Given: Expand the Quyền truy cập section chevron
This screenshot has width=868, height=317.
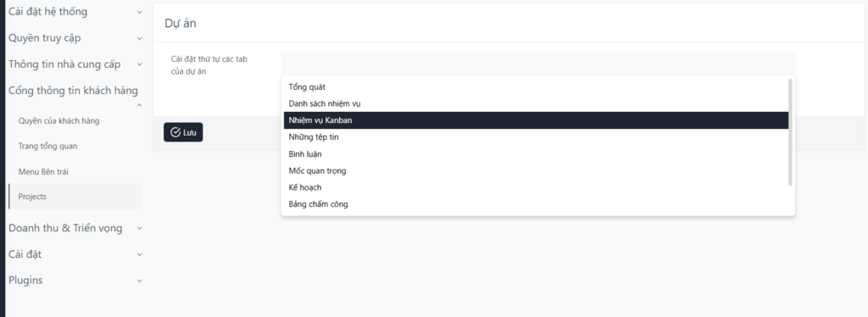Looking at the screenshot, I should pos(140,38).
